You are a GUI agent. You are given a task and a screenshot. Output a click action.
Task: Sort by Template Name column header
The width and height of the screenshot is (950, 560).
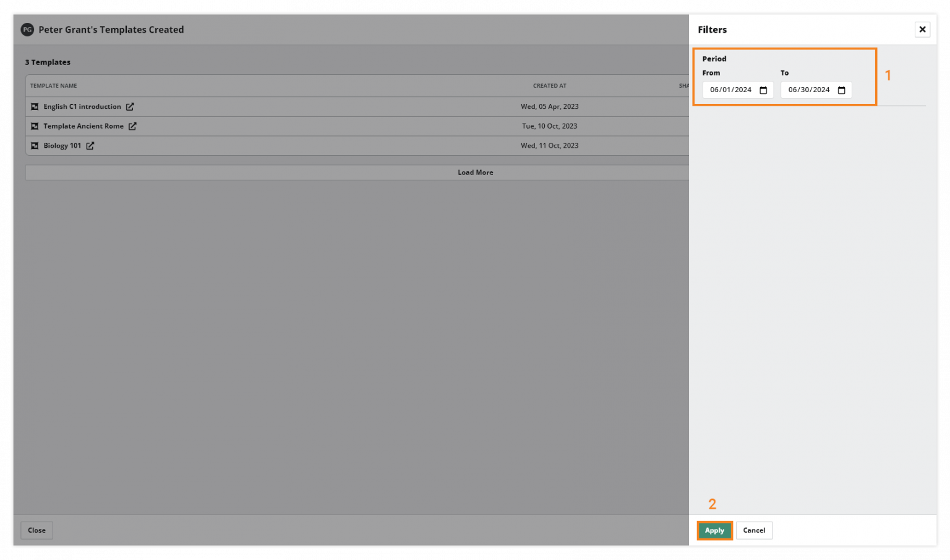point(53,86)
